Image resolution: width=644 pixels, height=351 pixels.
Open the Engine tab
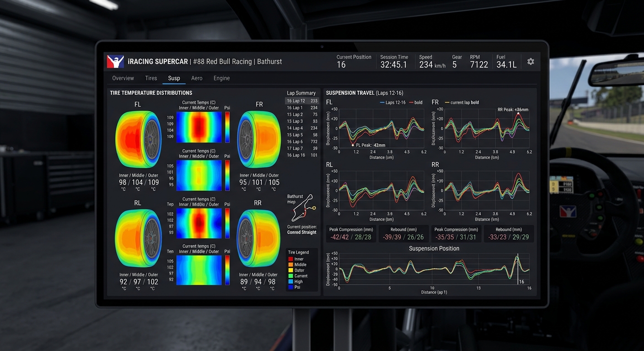(x=221, y=78)
